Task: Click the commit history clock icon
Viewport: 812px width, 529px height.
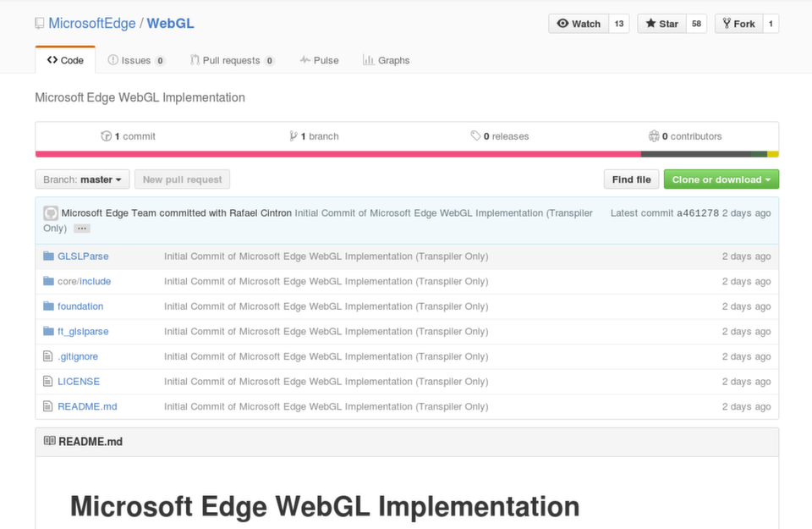Action: coord(107,136)
